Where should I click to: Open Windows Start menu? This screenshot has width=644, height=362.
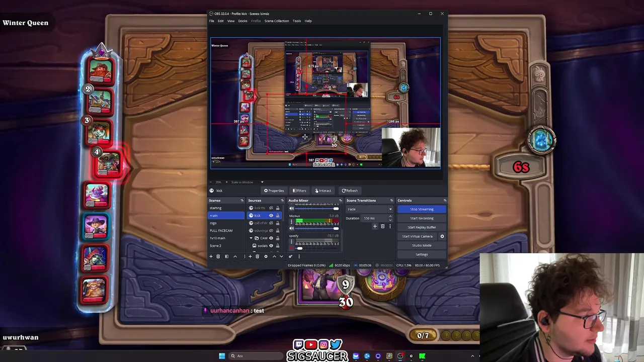point(222,356)
